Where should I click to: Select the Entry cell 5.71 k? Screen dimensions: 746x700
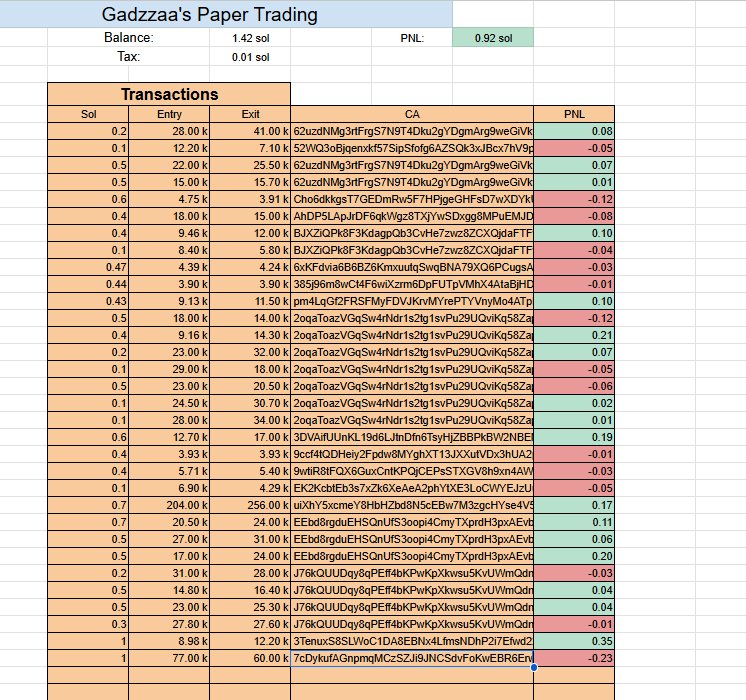click(x=169, y=472)
